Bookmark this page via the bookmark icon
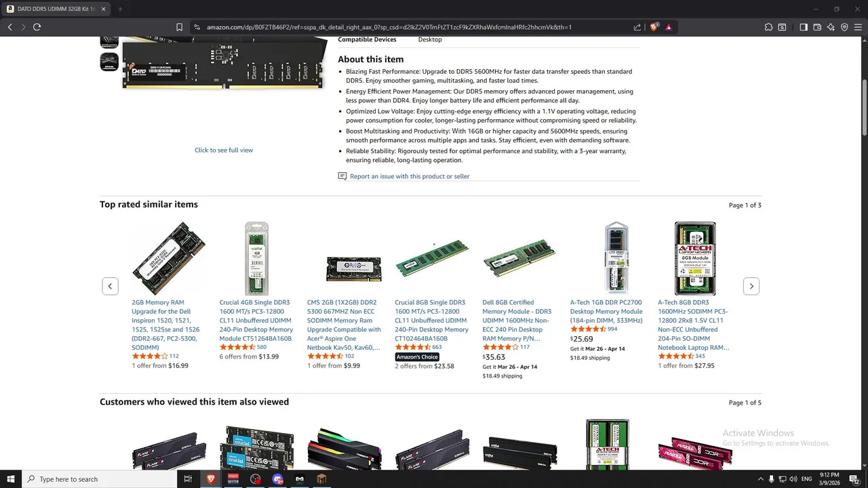 179,27
